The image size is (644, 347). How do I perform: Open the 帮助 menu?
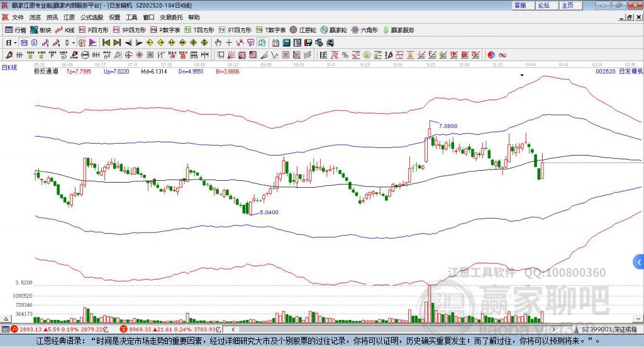(x=194, y=17)
